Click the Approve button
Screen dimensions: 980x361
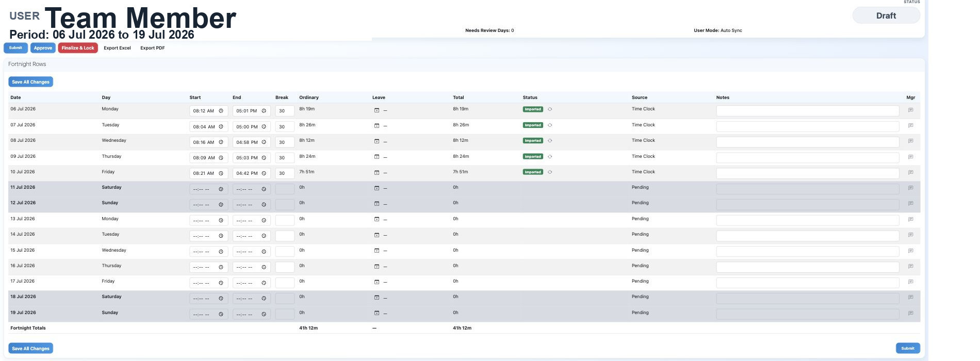click(x=43, y=48)
